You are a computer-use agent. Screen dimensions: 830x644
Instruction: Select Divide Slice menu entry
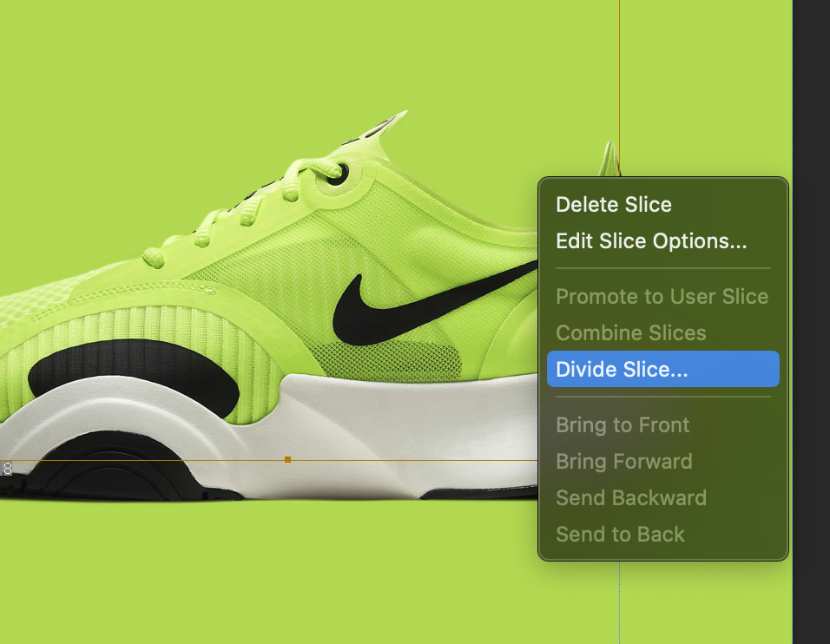pyautogui.click(x=662, y=369)
